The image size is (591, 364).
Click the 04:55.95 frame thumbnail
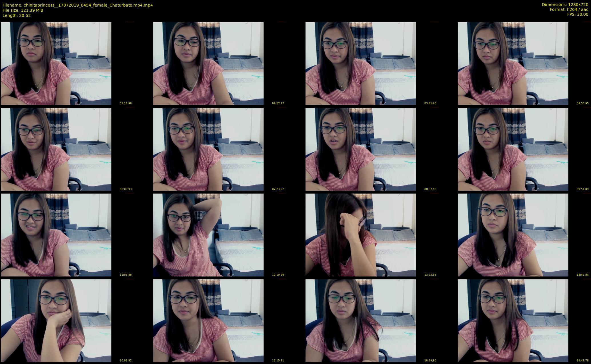pos(513,63)
